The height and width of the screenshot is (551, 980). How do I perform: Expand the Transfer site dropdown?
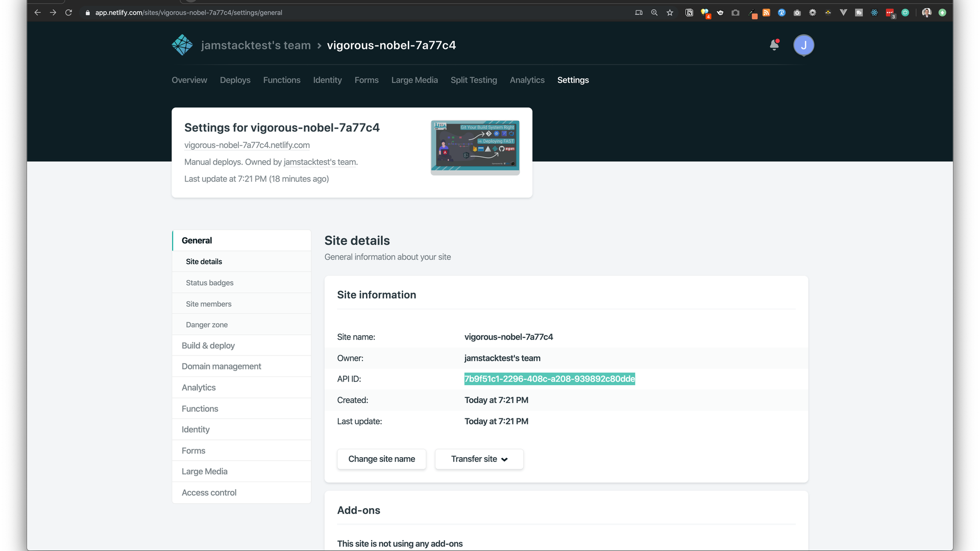(x=479, y=459)
